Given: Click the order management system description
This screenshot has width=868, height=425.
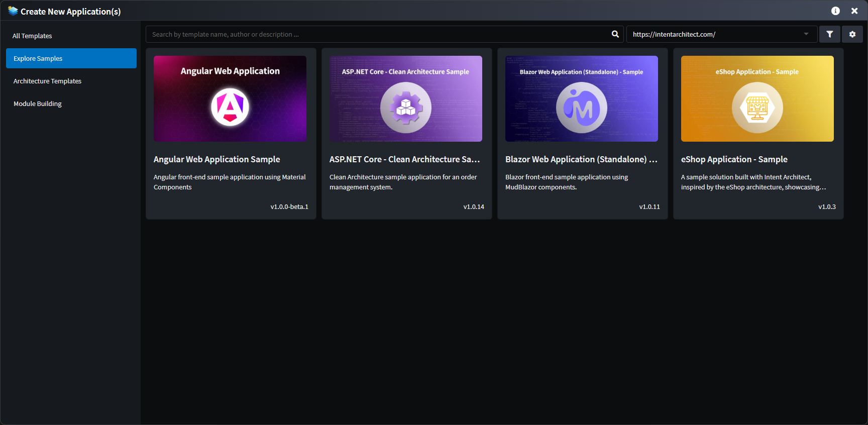Looking at the screenshot, I should [403, 182].
